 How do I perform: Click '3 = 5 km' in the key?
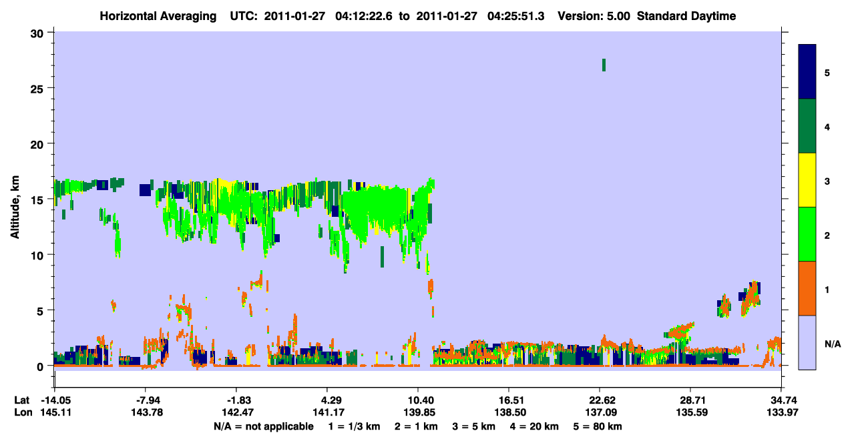point(473,426)
